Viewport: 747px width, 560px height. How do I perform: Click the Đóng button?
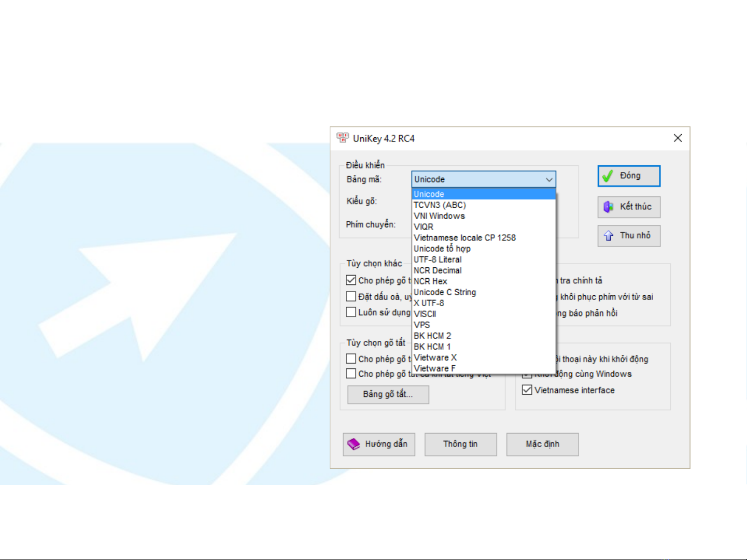[629, 176]
